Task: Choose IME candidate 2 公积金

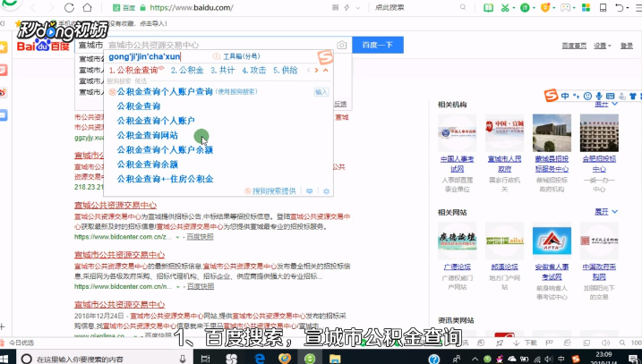Action: pos(187,70)
